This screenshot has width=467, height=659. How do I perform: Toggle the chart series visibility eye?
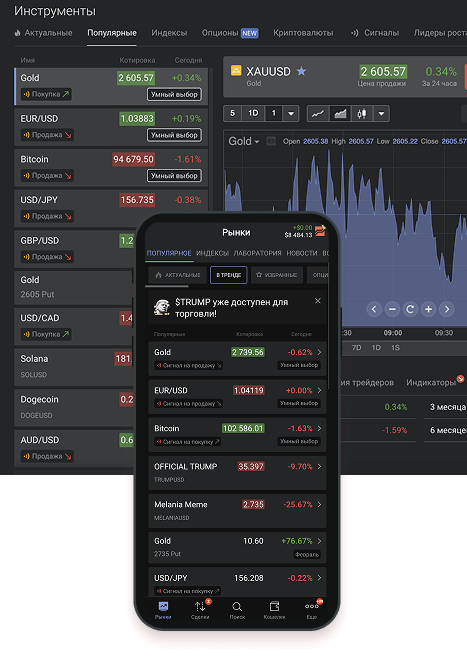271,141
